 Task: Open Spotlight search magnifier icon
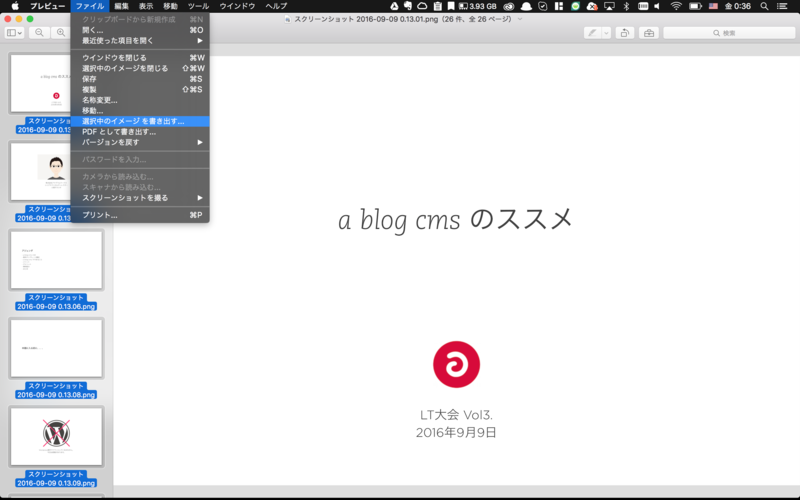point(764,6)
